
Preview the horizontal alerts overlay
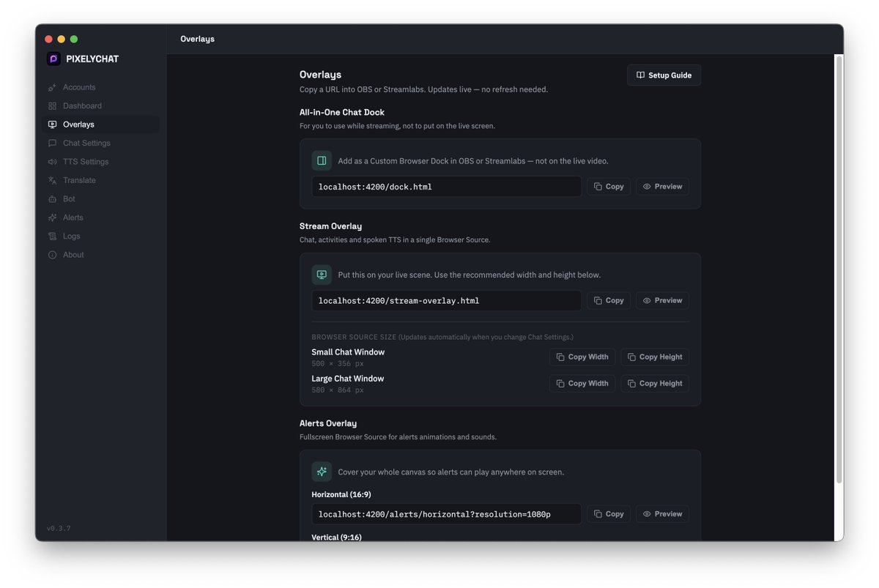click(662, 514)
